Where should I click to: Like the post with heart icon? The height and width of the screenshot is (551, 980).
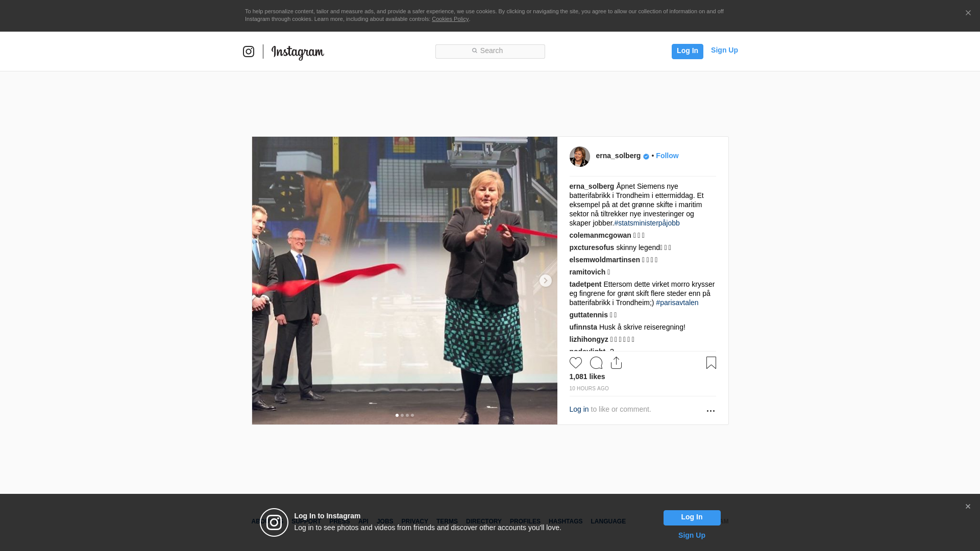coord(575,363)
